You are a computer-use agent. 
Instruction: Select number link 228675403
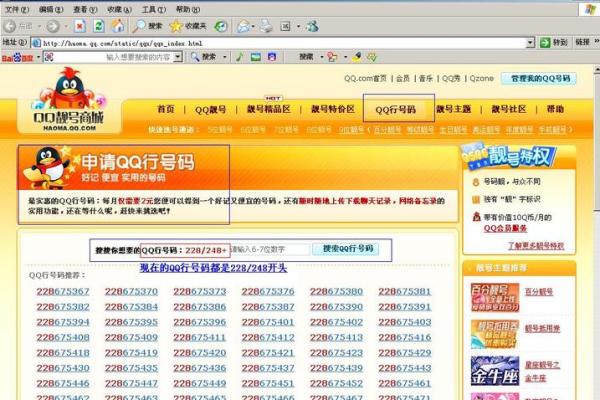(x=405, y=322)
